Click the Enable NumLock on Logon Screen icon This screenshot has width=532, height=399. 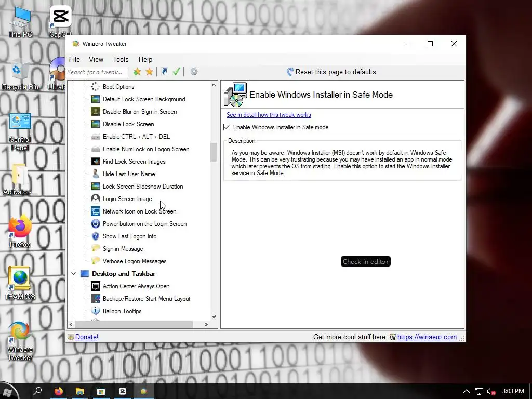[x=96, y=149]
